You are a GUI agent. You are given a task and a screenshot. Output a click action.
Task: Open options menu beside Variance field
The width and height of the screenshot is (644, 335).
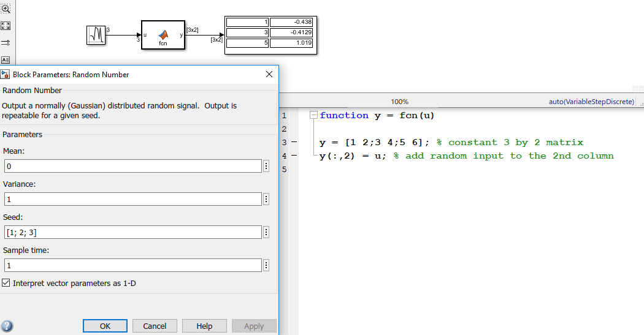tap(266, 199)
